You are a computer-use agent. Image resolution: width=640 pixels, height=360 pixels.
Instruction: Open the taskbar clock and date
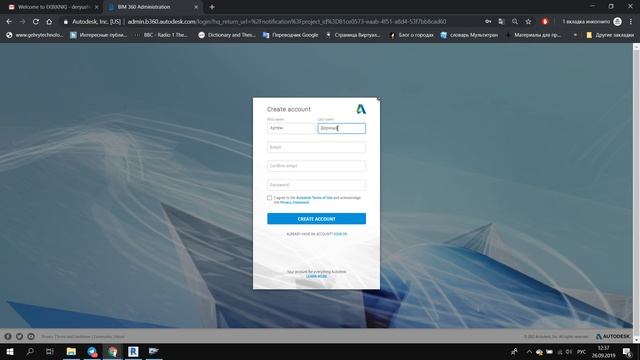click(603, 351)
